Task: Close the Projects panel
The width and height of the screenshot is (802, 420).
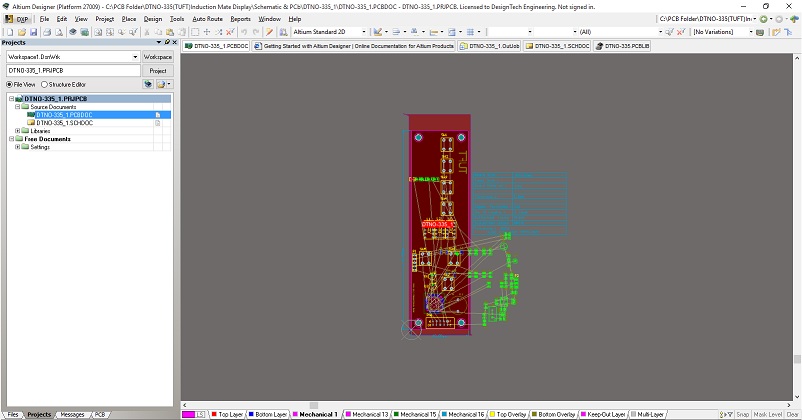Action: coord(174,42)
